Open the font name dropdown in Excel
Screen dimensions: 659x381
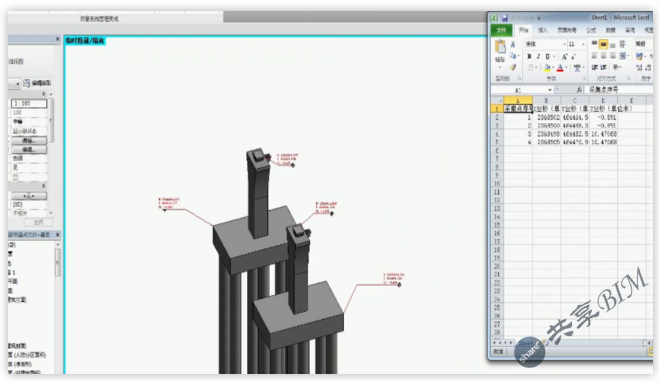564,44
